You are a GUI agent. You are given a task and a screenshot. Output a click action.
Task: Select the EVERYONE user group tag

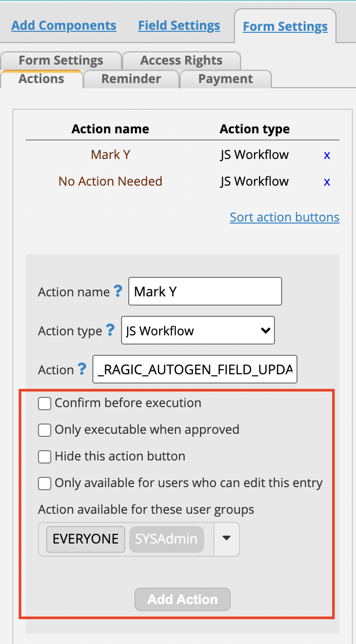(x=86, y=539)
